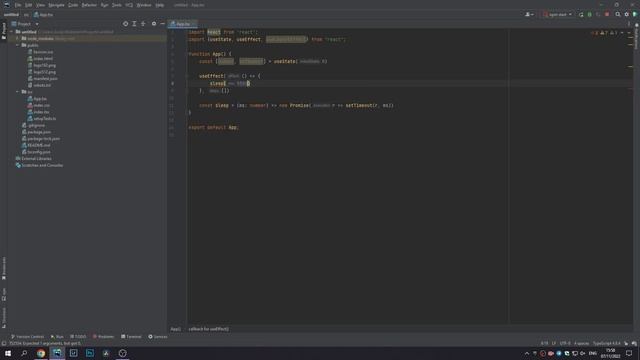Select opened file in Project panel
Viewport: 640px width, 360px height.
pyautogui.click(x=125, y=24)
